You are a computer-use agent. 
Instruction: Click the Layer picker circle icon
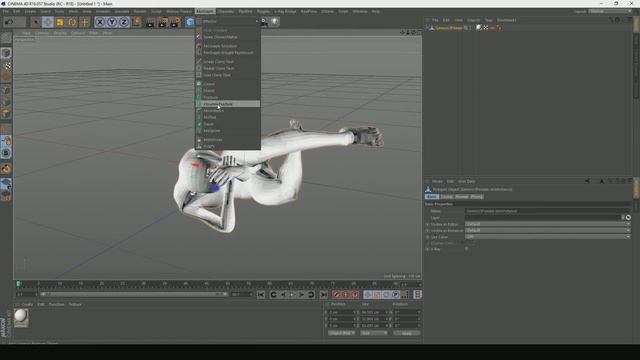click(628, 218)
